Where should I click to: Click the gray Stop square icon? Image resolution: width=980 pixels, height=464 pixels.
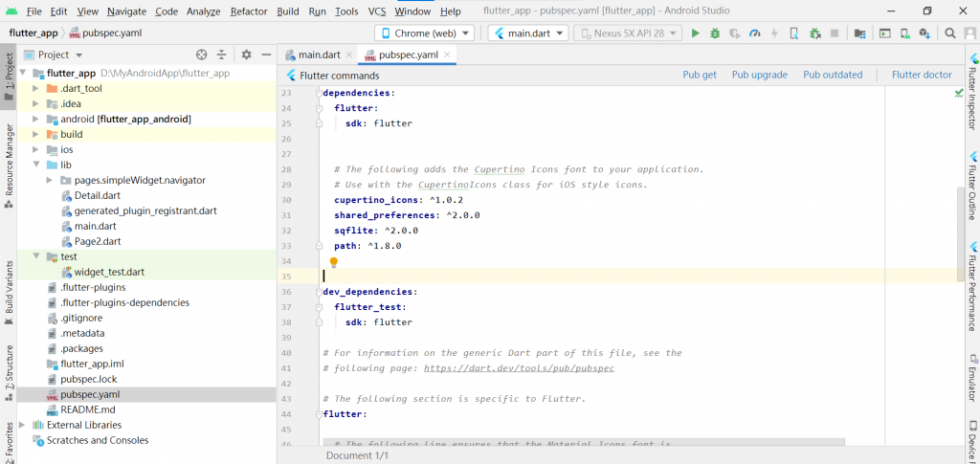click(834, 33)
